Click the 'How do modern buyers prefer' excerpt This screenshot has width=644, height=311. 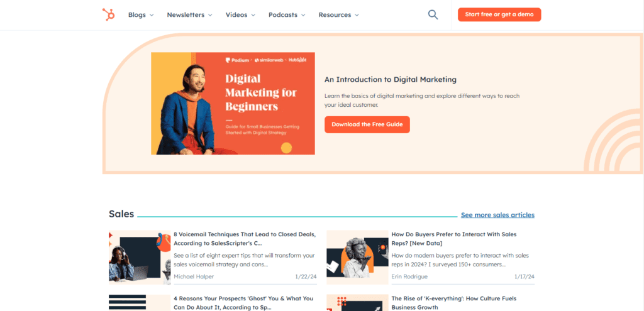coord(460,260)
